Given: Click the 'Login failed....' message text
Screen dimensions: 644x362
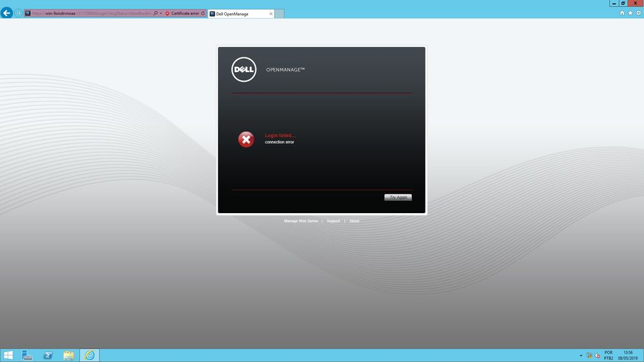Looking at the screenshot, I should [280, 135].
